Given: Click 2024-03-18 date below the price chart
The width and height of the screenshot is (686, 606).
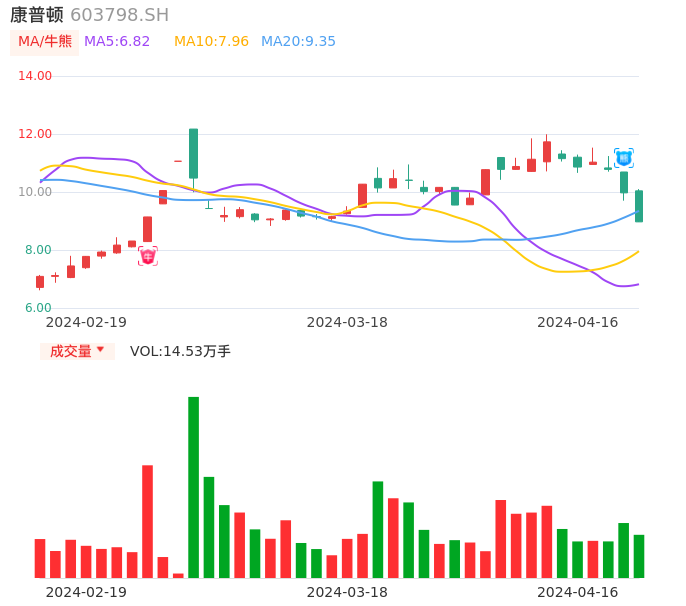Looking at the screenshot, I should click(x=347, y=322).
